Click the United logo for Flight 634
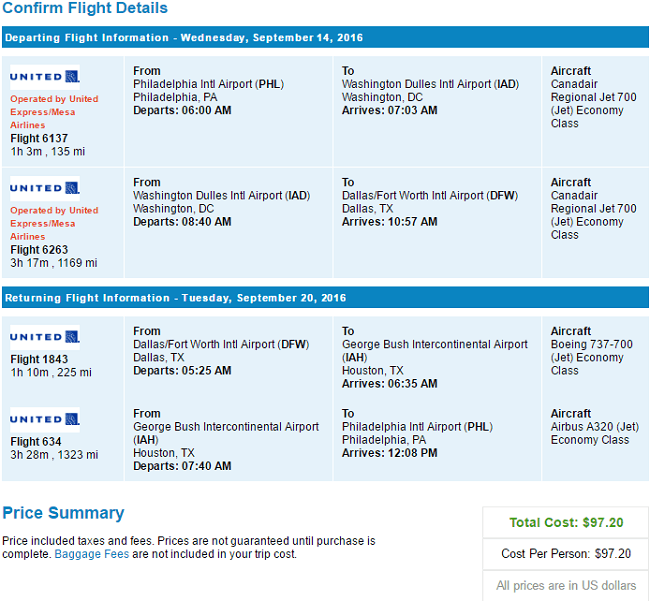650x601 pixels. (45, 419)
